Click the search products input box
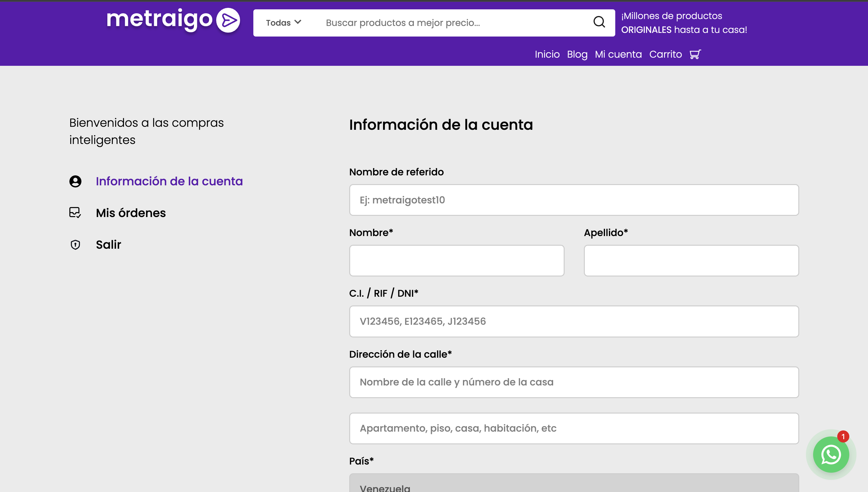868x492 pixels. click(x=439, y=22)
